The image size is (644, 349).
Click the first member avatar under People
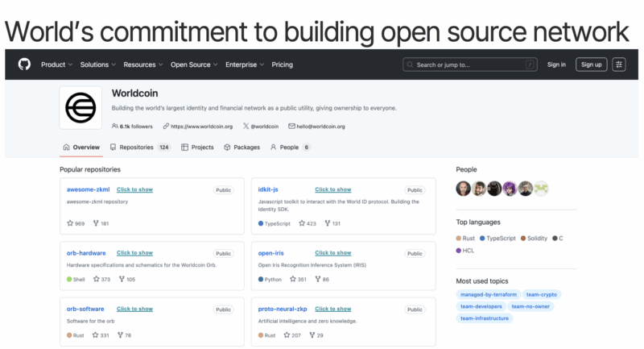click(x=464, y=189)
